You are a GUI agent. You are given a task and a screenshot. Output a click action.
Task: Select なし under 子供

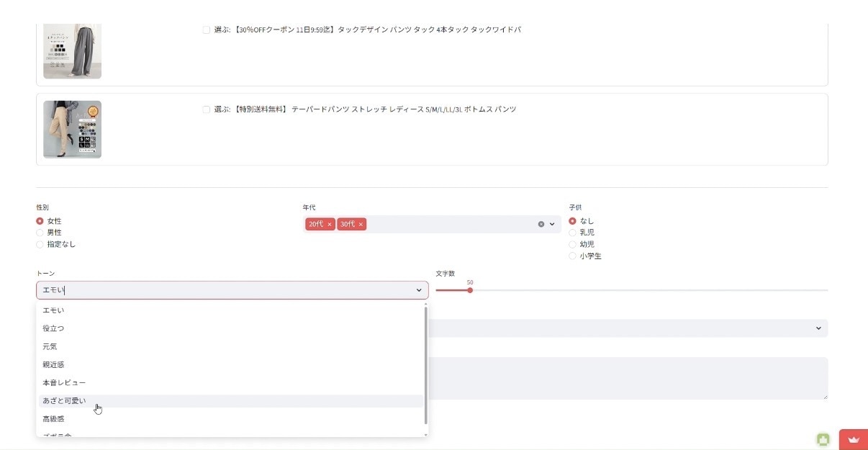(573, 221)
